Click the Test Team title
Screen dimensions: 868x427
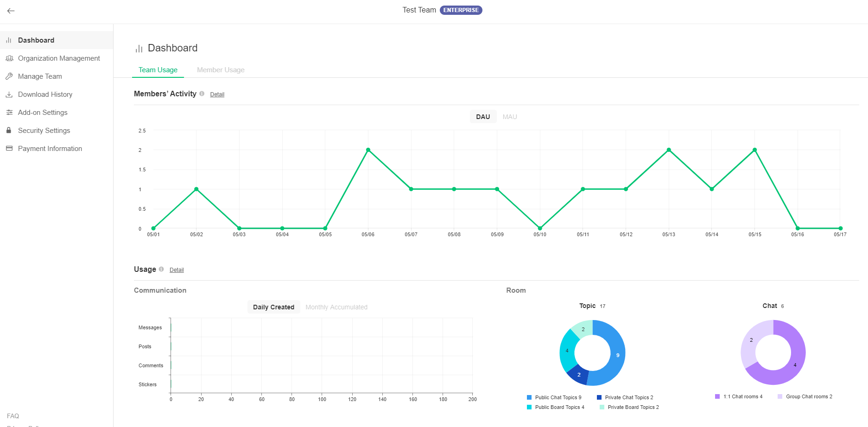(419, 10)
